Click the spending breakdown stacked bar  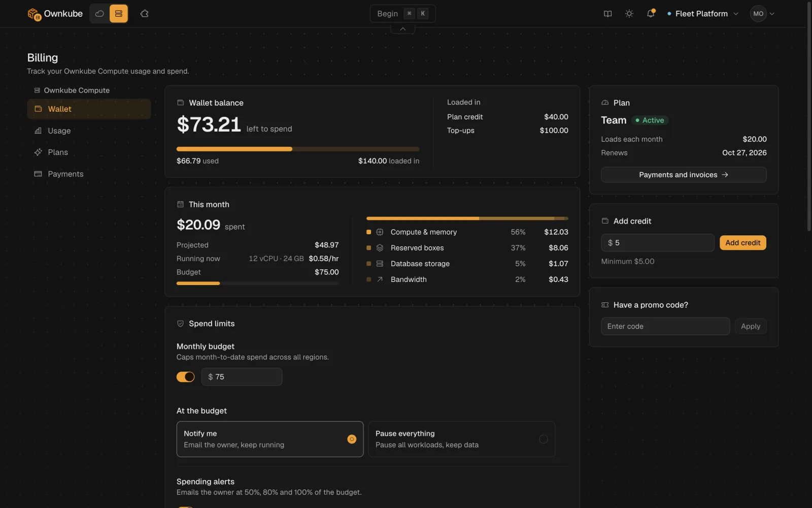(x=467, y=218)
